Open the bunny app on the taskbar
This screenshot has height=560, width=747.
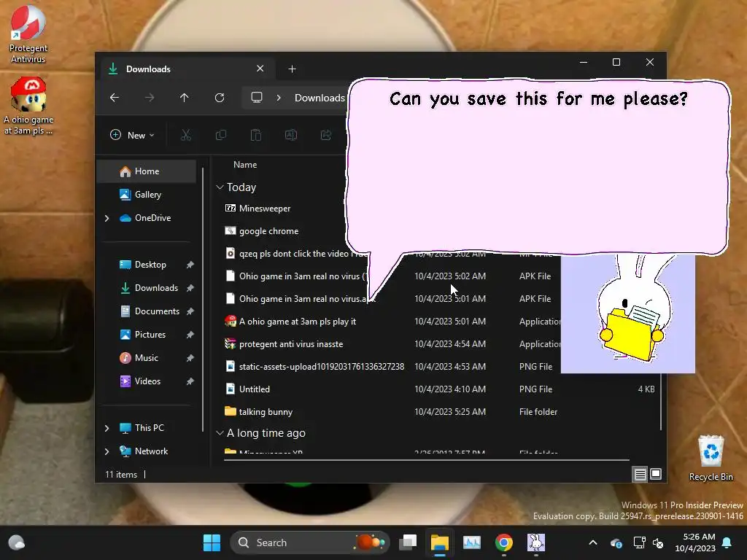click(536, 542)
